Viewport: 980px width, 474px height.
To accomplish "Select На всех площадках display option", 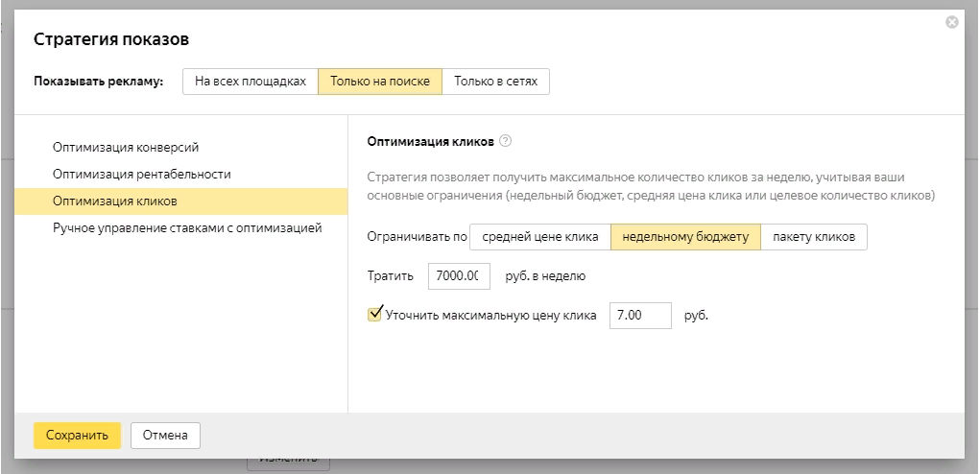I will tap(251, 82).
